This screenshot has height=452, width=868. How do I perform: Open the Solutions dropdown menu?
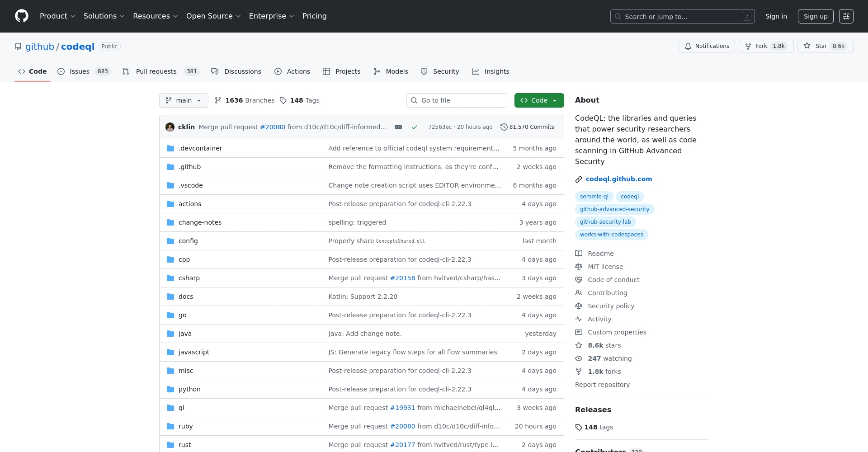[104, 16]
